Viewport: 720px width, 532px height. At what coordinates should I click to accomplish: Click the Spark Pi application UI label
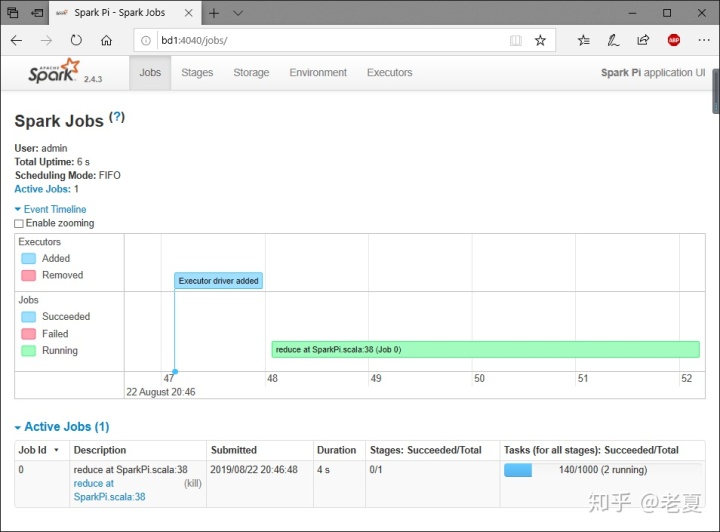pos(653,73)
